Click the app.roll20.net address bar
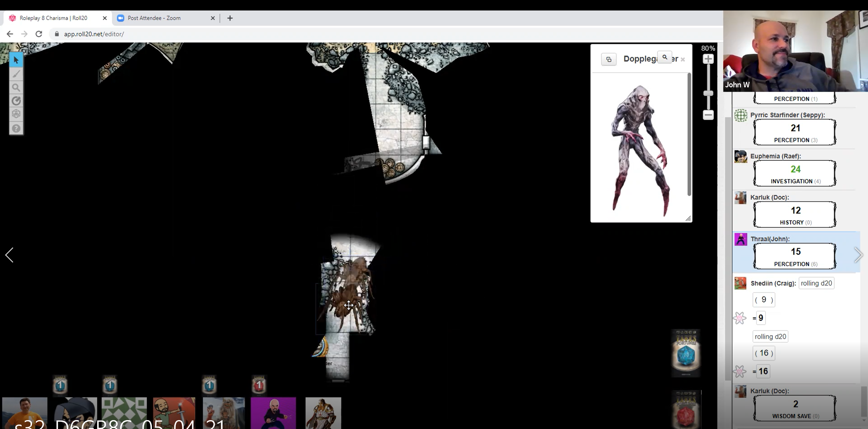868x429 pixels. (384, 34)
